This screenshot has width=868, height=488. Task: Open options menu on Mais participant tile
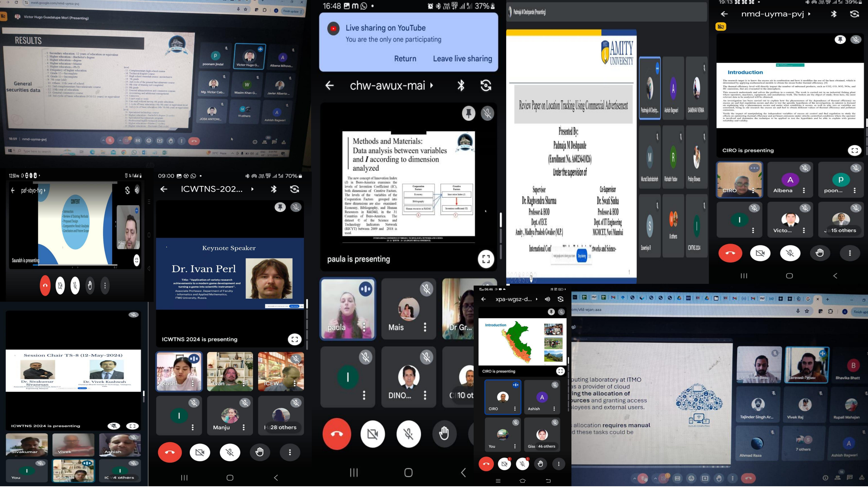[425, 327]
